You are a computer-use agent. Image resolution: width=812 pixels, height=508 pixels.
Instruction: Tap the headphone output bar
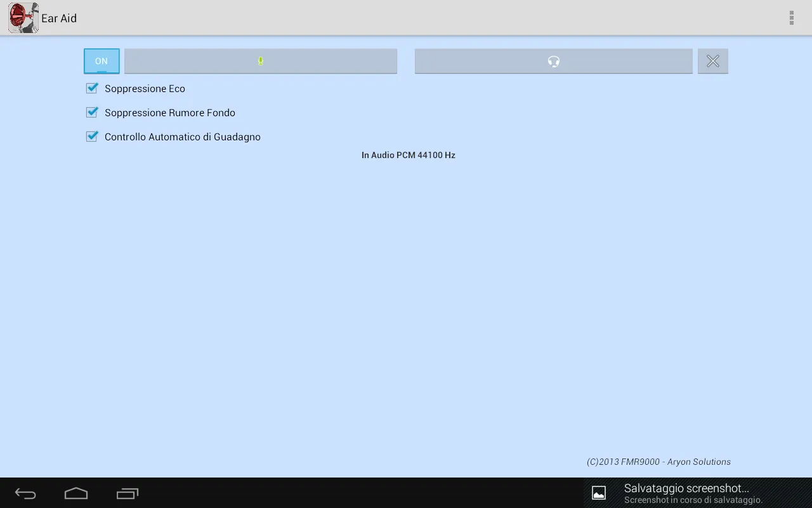[x=554, y=61]
